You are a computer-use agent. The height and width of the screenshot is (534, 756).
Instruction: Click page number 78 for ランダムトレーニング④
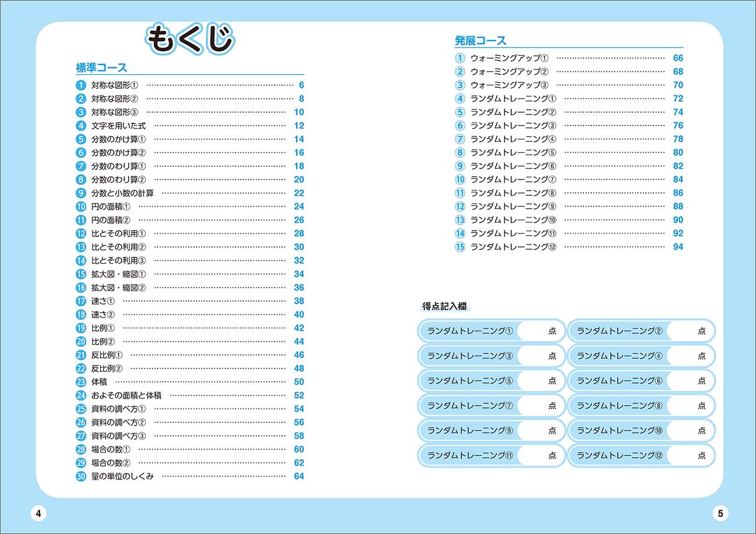coord(678,139)
